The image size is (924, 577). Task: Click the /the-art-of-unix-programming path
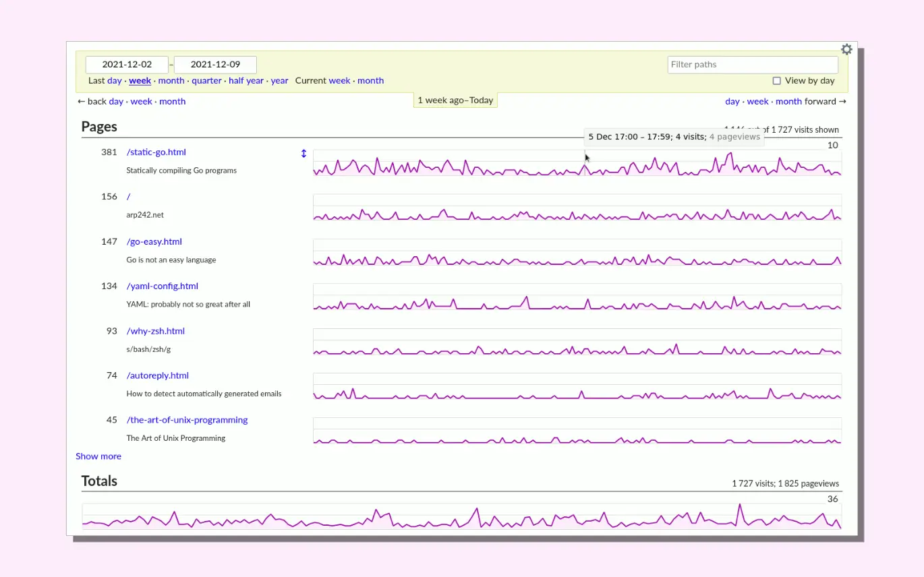pos(187,420)
